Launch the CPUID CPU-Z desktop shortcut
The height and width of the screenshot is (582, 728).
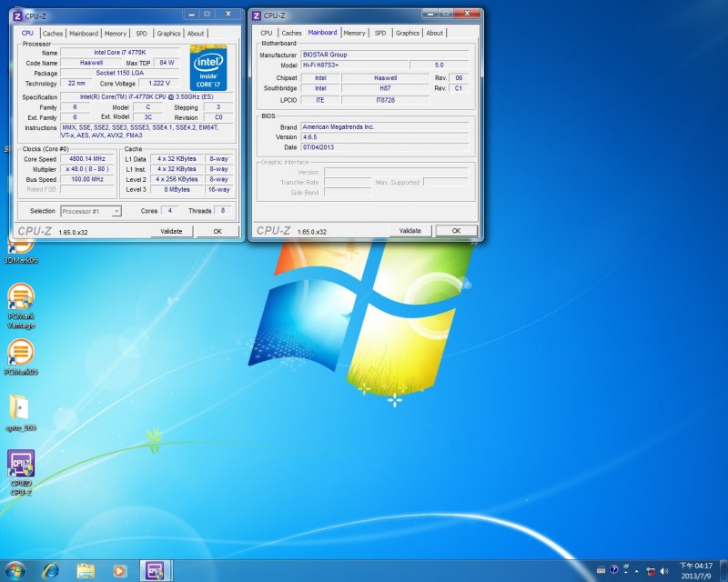[x=21, y=473]
